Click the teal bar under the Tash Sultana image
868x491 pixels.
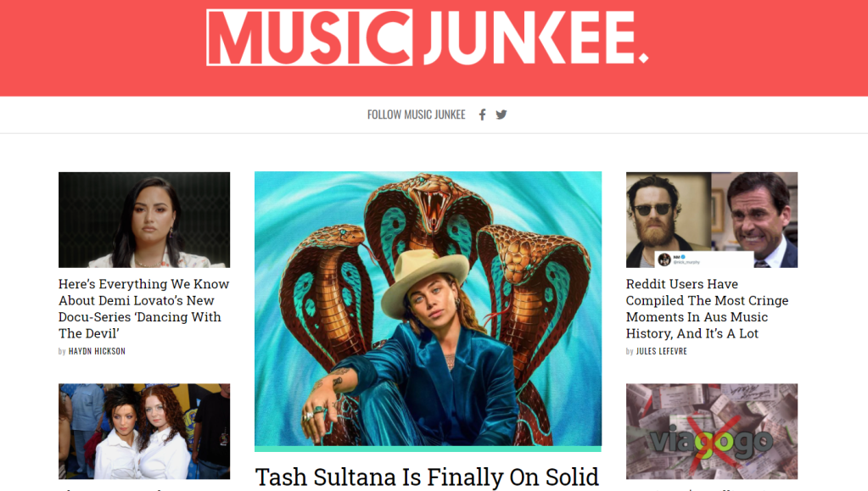click(x=428, y=449)
